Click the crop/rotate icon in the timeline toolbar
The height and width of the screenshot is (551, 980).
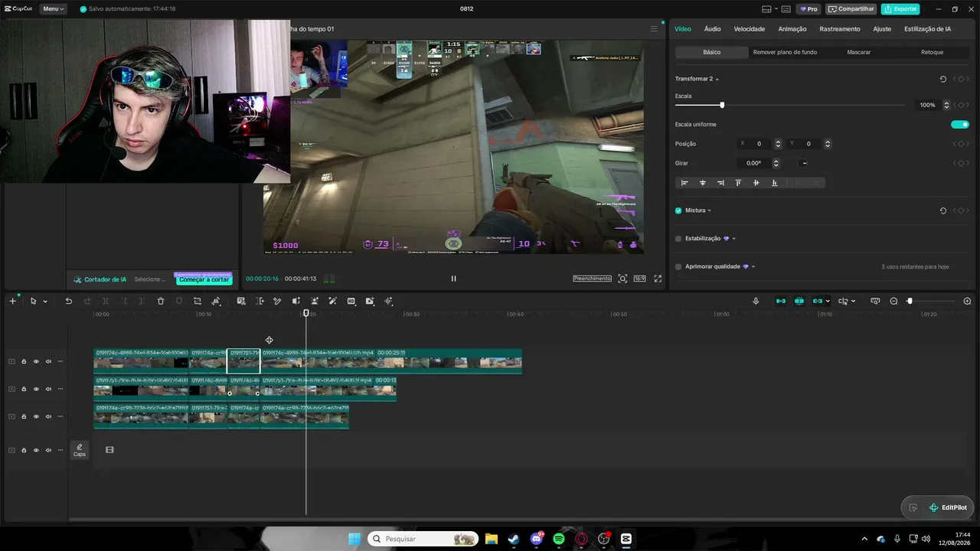click(198, 302)
